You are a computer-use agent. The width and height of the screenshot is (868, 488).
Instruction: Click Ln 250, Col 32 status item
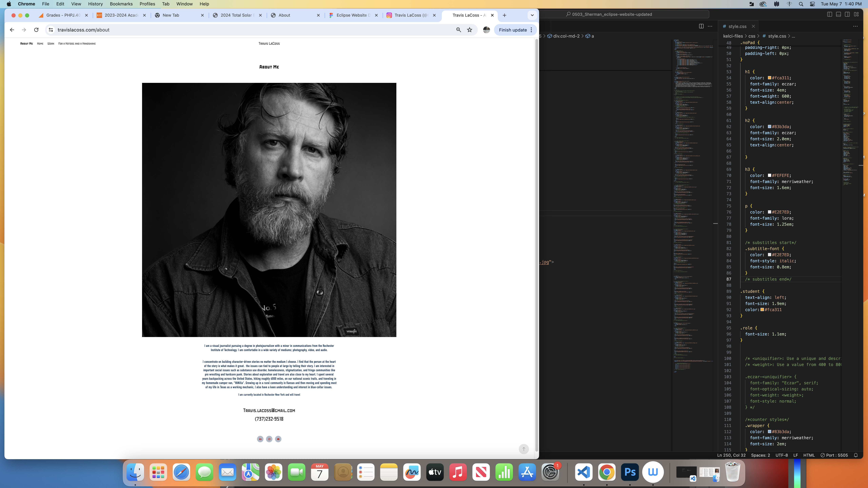[731, 455]
